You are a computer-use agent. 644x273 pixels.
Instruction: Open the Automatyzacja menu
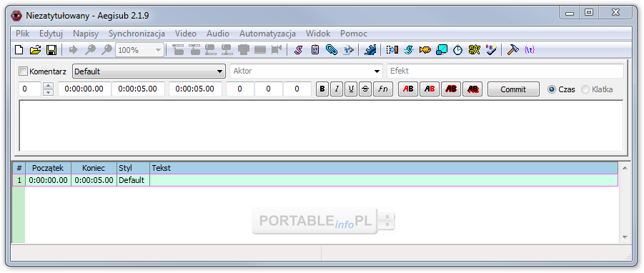click(x=268, y=34)
